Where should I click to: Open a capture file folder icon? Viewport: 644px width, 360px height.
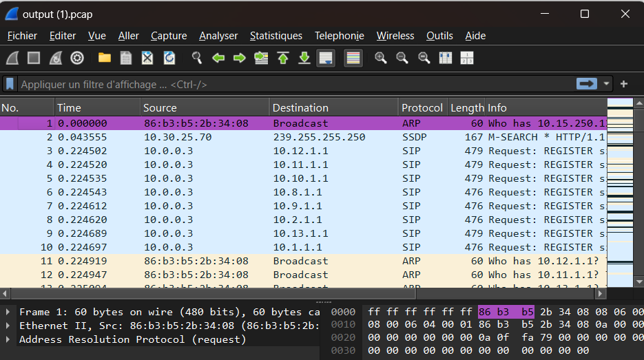point(105,59)
